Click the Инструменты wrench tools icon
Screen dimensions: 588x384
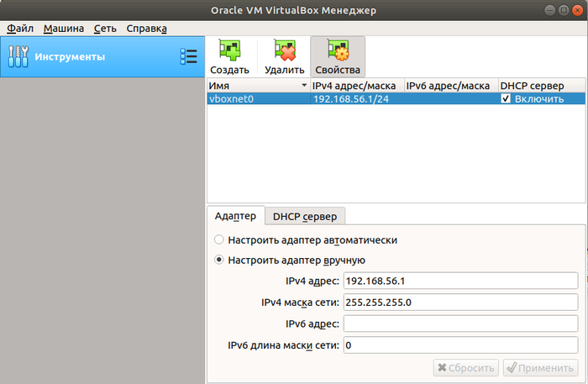pyautogui.click(x=18, y=57)
